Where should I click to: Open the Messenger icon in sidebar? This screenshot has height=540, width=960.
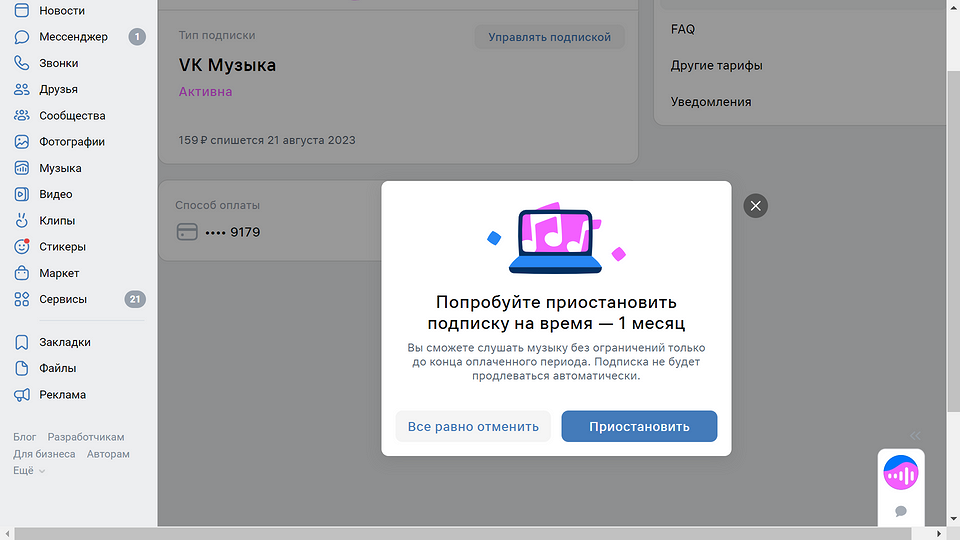tap(22, 37)
